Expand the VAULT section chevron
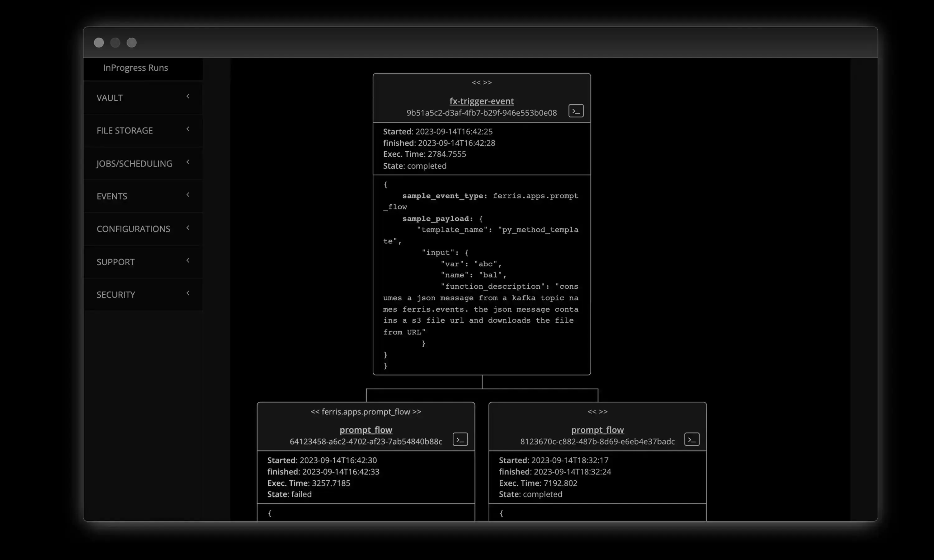Viewport: 934px width, 560px height. 188,97
